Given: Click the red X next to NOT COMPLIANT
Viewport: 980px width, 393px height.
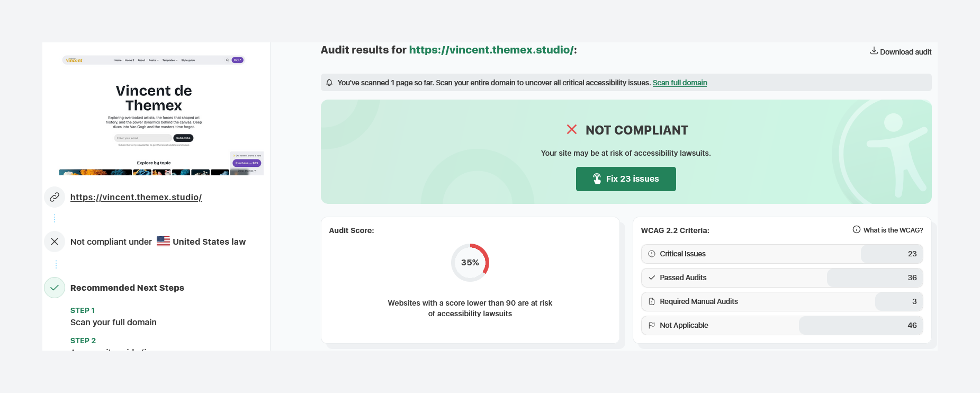Looking at the screenshot, I should [572, 130].
